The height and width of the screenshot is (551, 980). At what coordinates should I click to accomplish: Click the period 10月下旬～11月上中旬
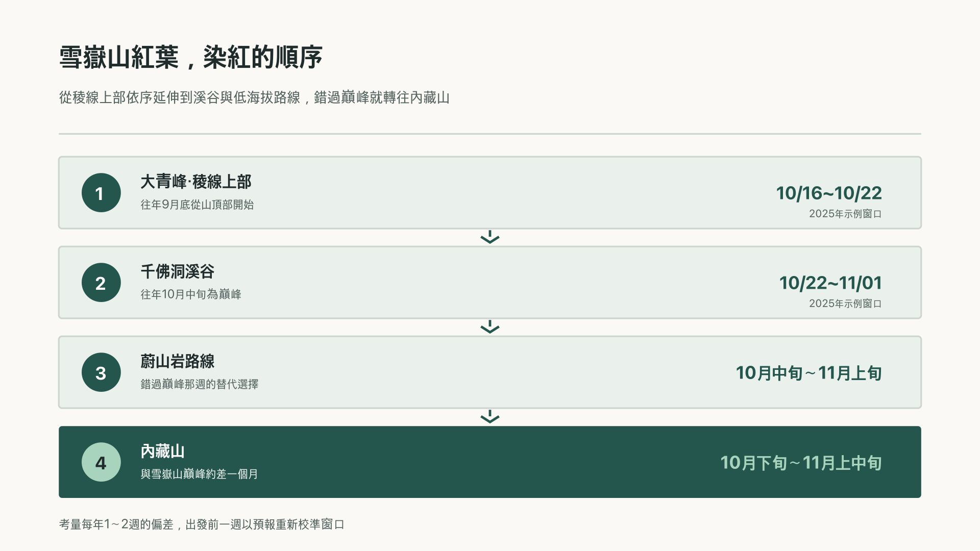pyautogui.click(x=801, y=463)
